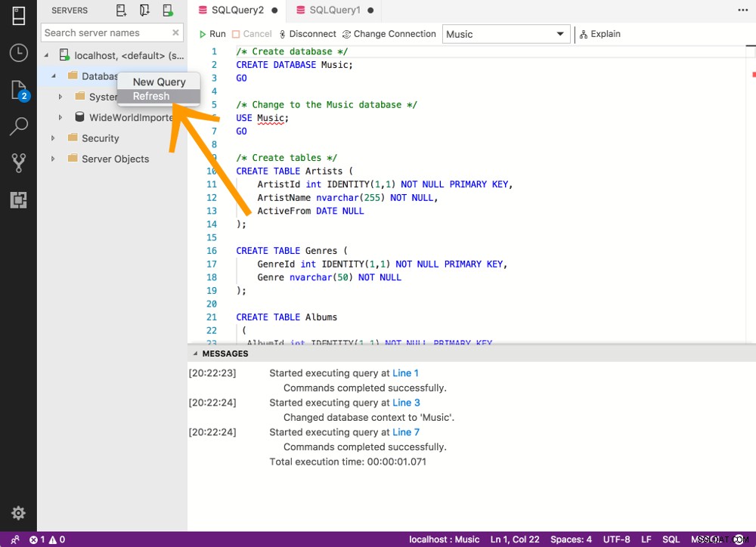Click the CREATE DATABASE Music; line
The image size is (756, 547).
(x=294, y=64)
